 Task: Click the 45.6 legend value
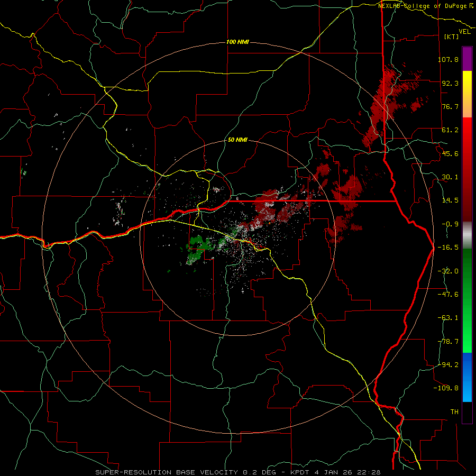tap(450, 153)
